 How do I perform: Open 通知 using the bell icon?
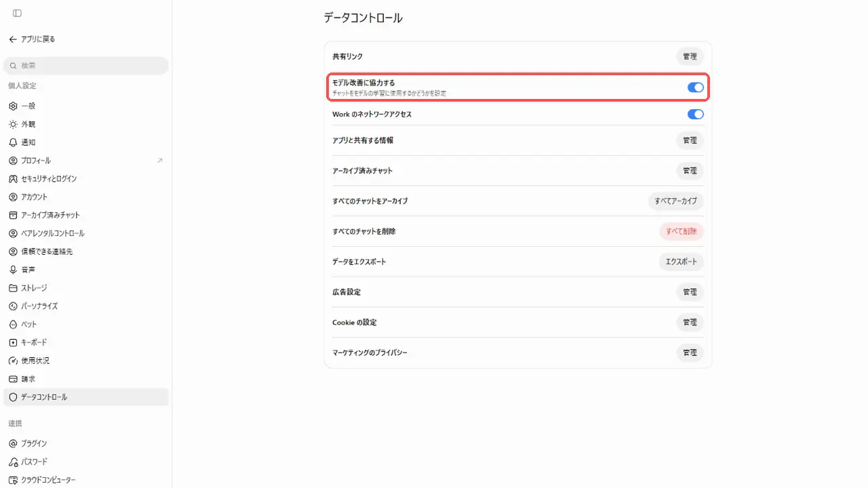click(x=13, y=143)
